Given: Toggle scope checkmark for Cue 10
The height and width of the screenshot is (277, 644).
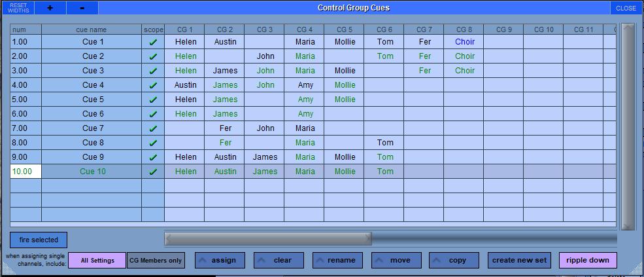Looking at the screenshot, I should (153, 172).
